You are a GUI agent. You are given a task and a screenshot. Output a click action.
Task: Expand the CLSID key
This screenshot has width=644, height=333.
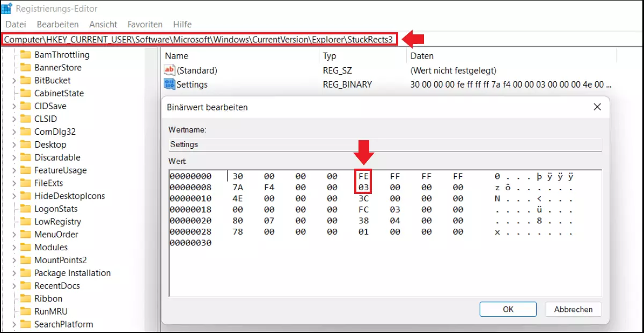(14, 119)
